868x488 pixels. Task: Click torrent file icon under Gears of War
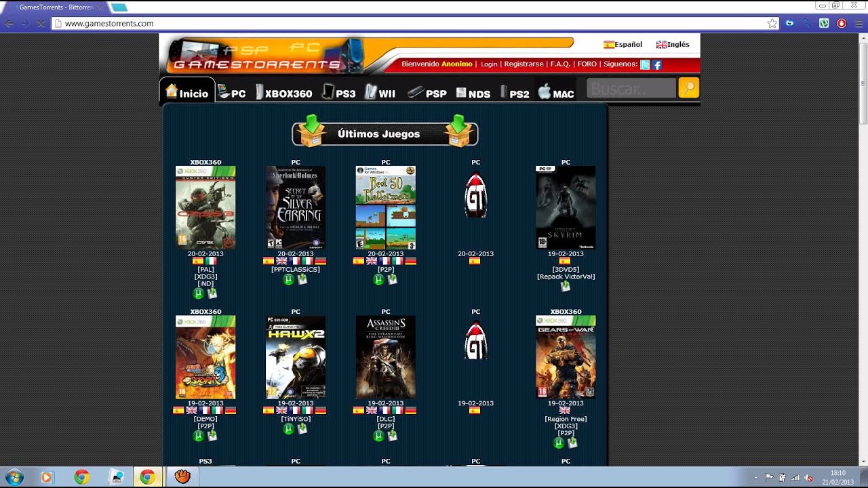(x=572, y=443)
